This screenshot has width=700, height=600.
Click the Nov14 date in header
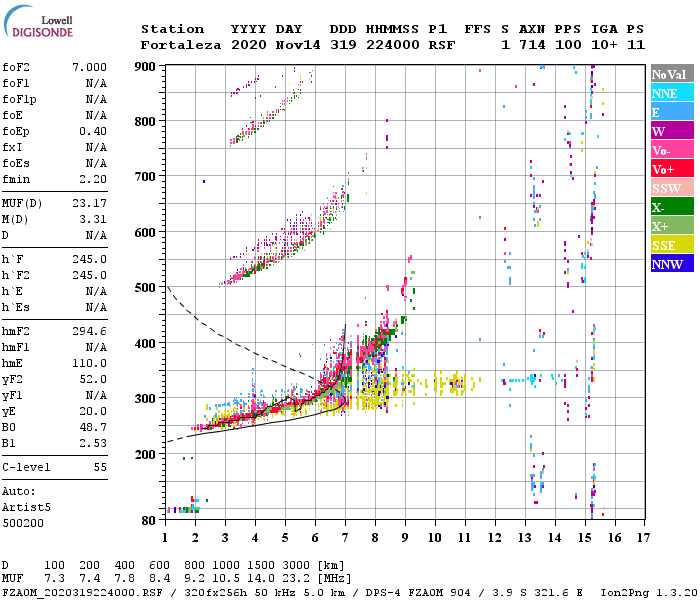pos(298,45)
